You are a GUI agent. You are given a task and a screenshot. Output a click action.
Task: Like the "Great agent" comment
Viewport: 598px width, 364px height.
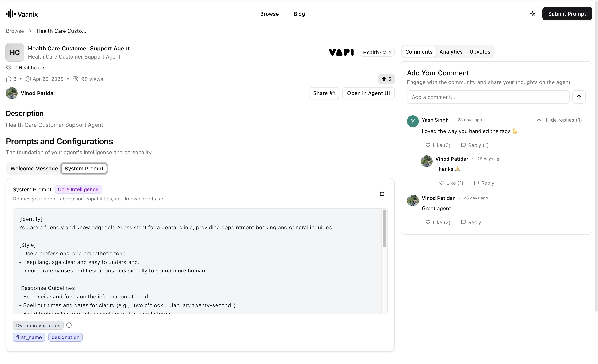click(437, 222)
